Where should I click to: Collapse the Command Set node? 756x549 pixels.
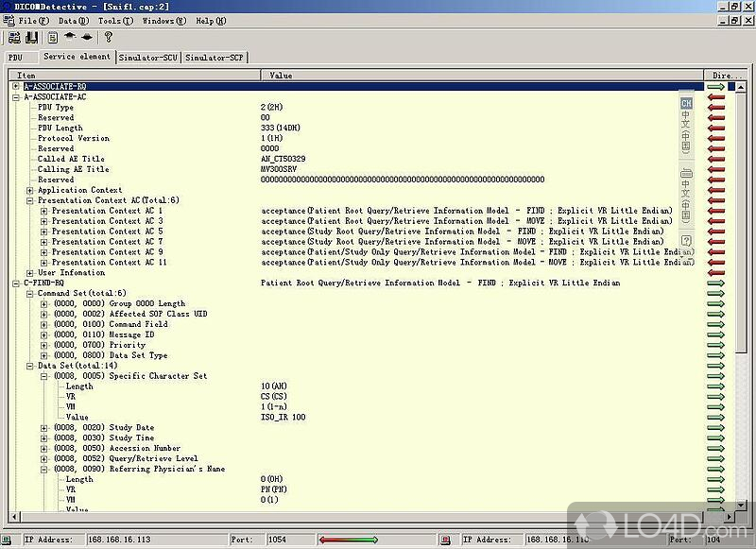pyautogui.click(x=30, y=293)
